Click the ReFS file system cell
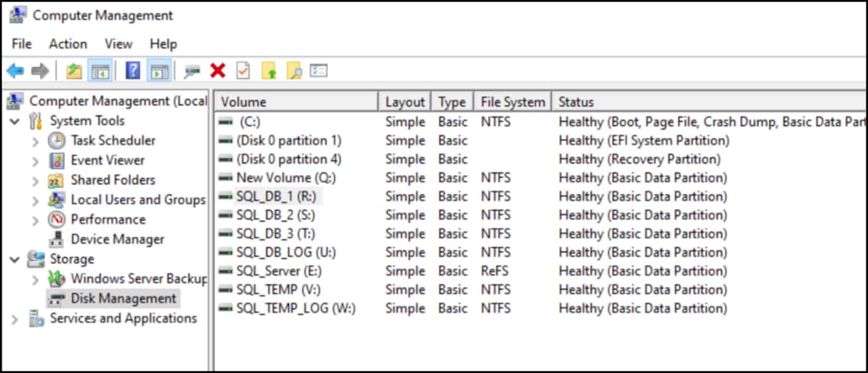 (494, 271)
